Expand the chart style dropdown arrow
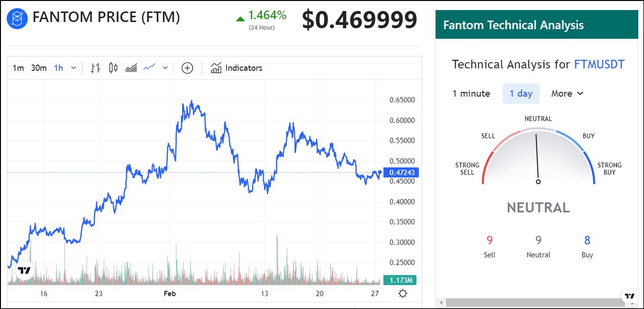Viewport: 644px width, 309px height. 165,68
